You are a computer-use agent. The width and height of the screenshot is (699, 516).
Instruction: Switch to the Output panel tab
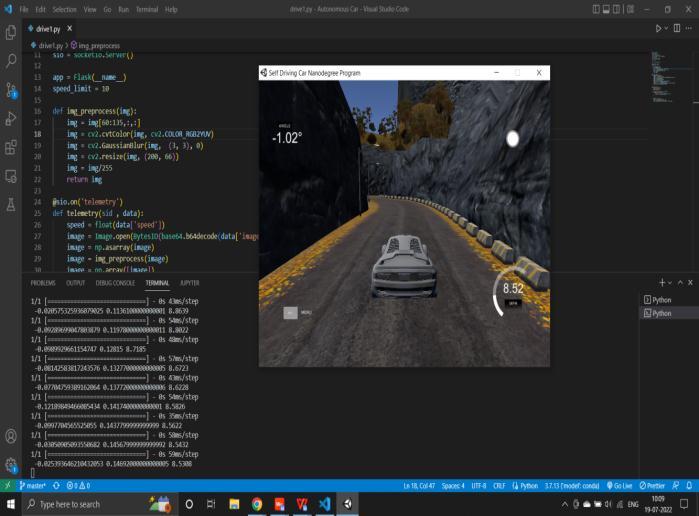coord(75,283)
